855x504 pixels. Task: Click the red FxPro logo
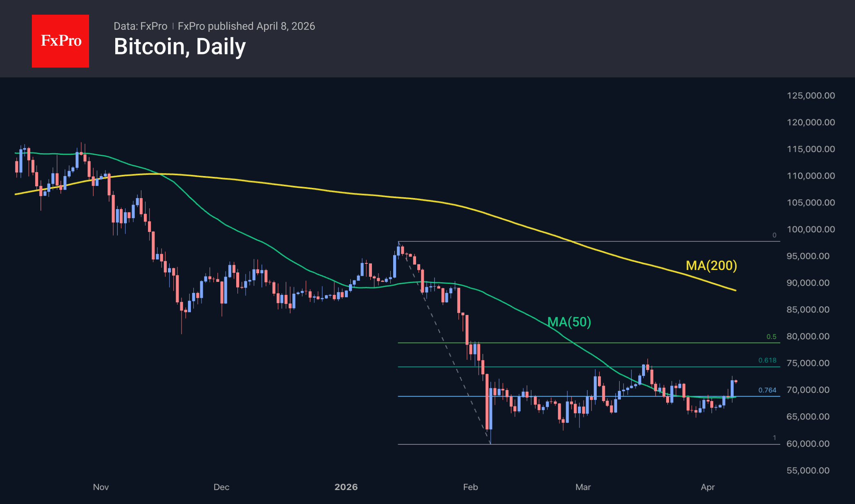60,41
